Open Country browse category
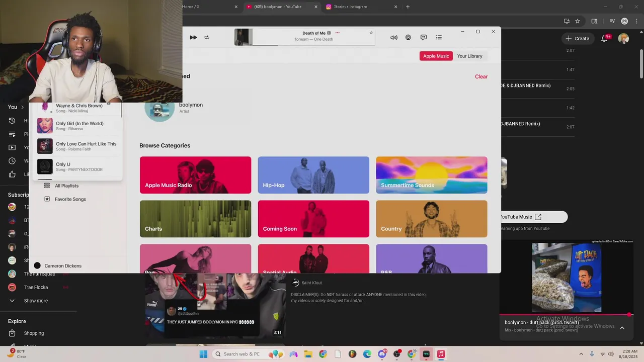The image size is (644, 362). pos(432,219)
